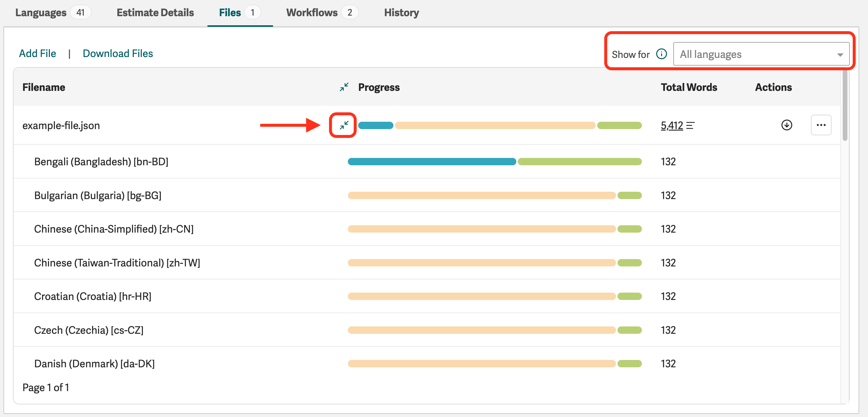Image resolution: width=868 pixels, height=417 pixels.
Task: Click the Show for info icon
Action: [662, 54]
